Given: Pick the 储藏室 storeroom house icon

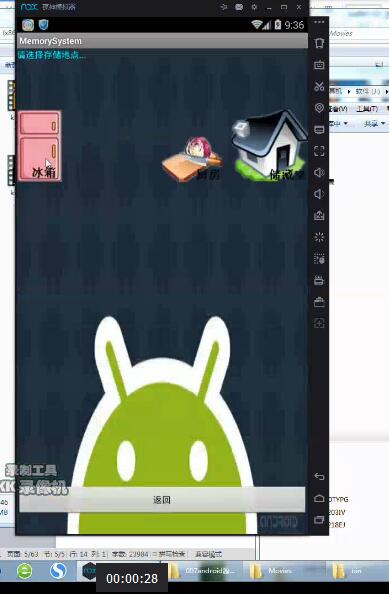Looking at the screenshot, I should [x=269, y=145].
